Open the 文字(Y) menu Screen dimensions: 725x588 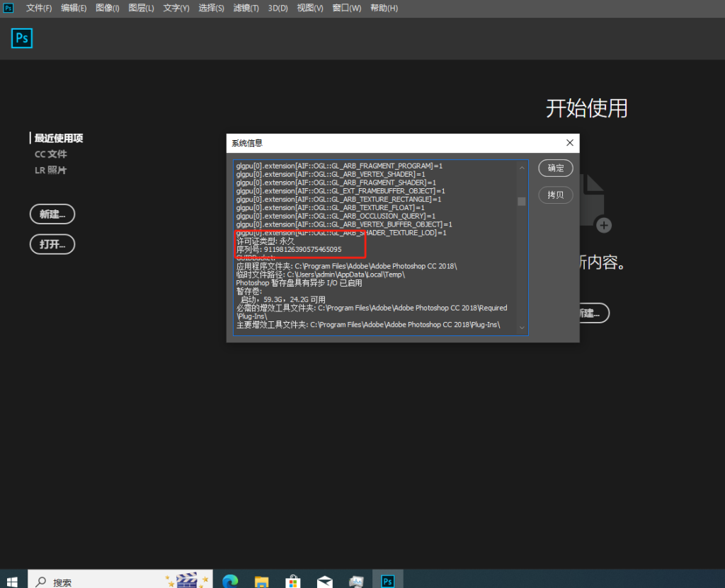[176, 8]
